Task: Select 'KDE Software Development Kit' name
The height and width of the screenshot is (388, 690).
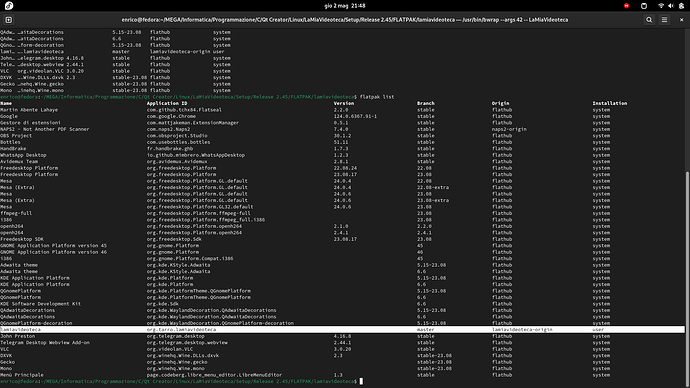Action: click(x=40, y=304)
